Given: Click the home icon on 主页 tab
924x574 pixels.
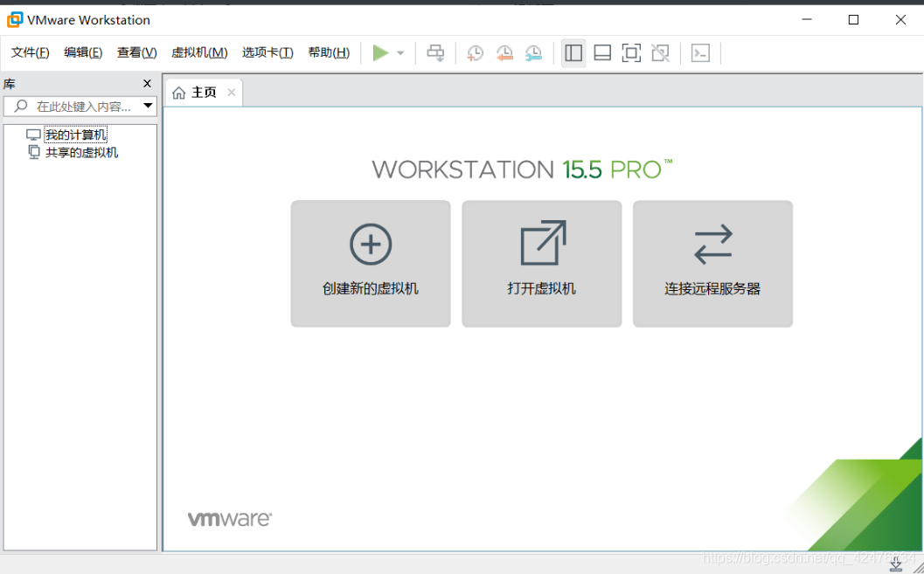Looking at the screenshot, I should [x=179, y=93].
